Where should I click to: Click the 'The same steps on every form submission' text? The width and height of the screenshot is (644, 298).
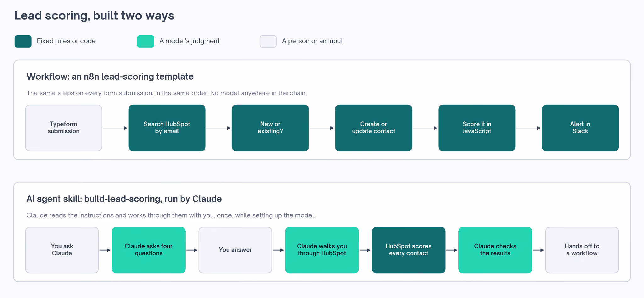point(166,93)
